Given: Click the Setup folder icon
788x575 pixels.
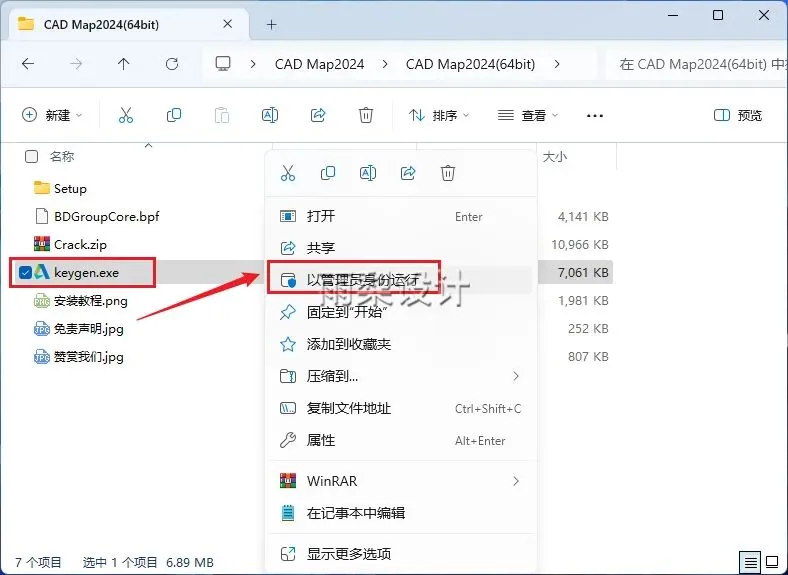Looking at the screenshot, I should point(42,188).
